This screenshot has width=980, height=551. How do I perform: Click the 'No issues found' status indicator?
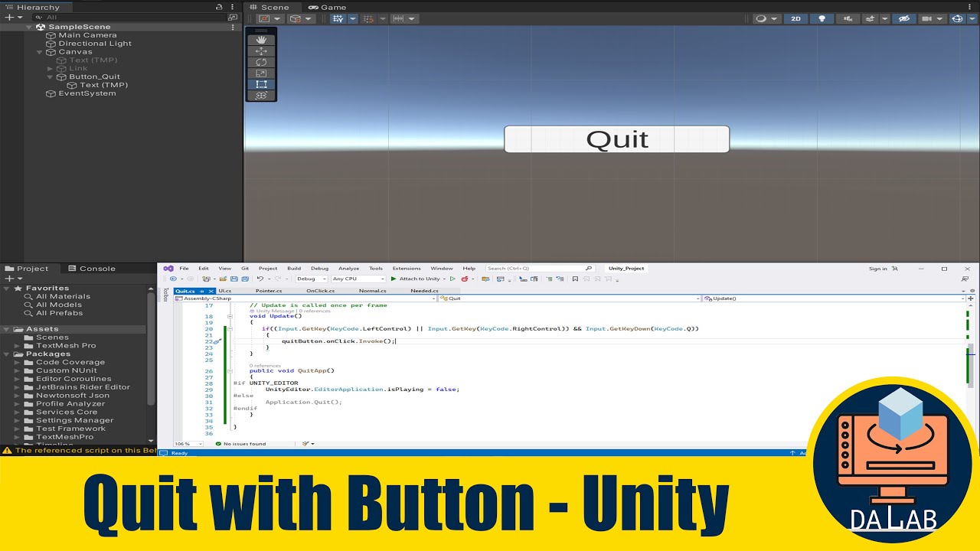tap(240, 444)
